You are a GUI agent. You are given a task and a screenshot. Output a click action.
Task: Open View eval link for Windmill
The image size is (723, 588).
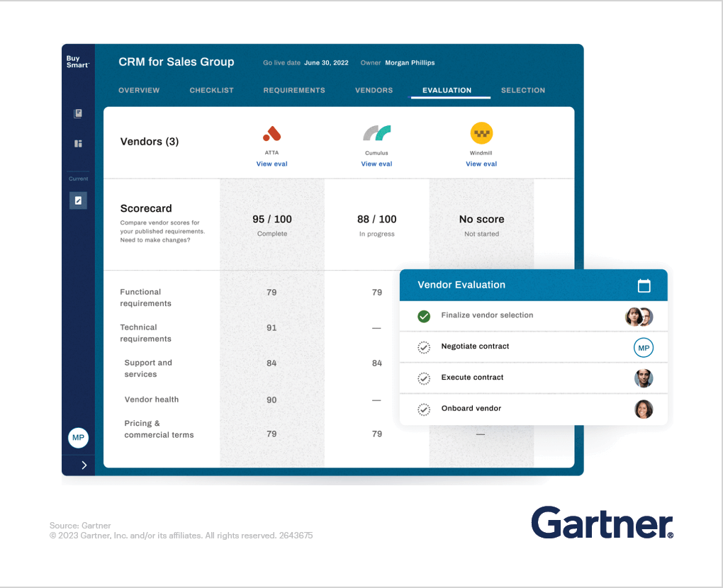481,164
